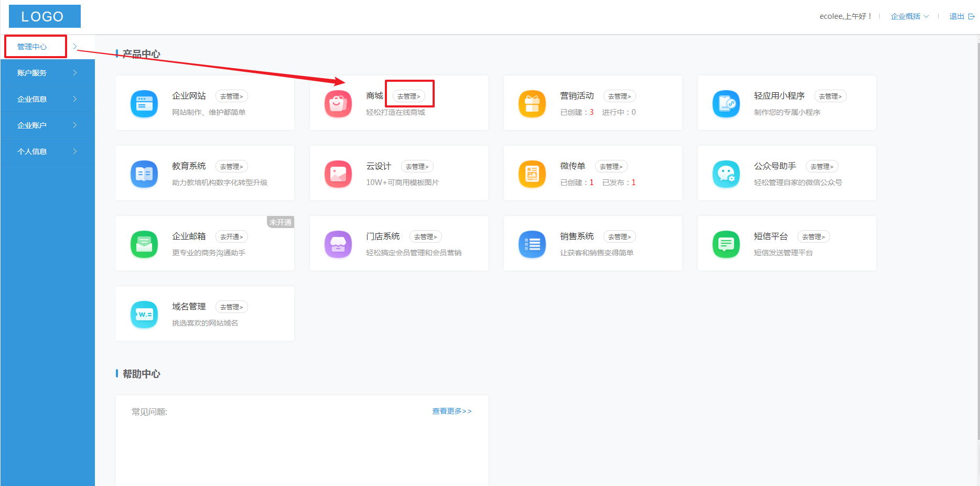Viewport: 980px width, 486px height.
Task: Click the 企业网站 title text
Action: (x=189, y=96)
